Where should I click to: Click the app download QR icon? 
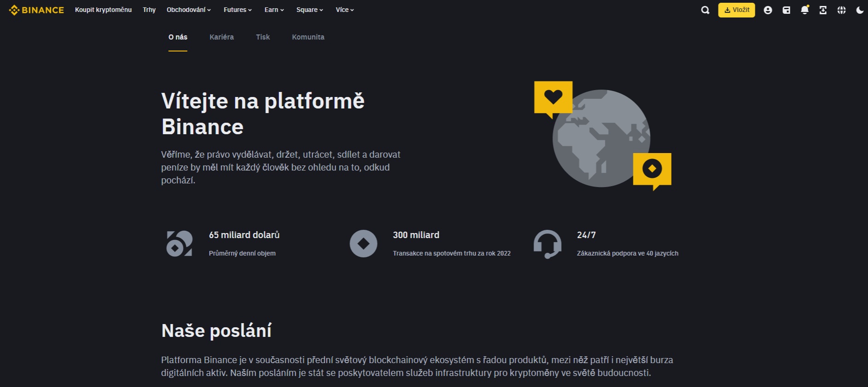(823, 10)
